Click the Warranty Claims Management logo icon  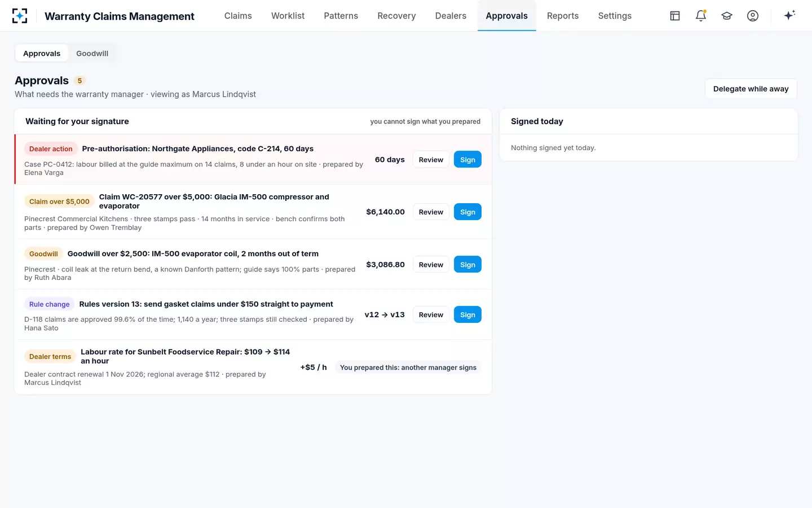click(x=20, y=16)
